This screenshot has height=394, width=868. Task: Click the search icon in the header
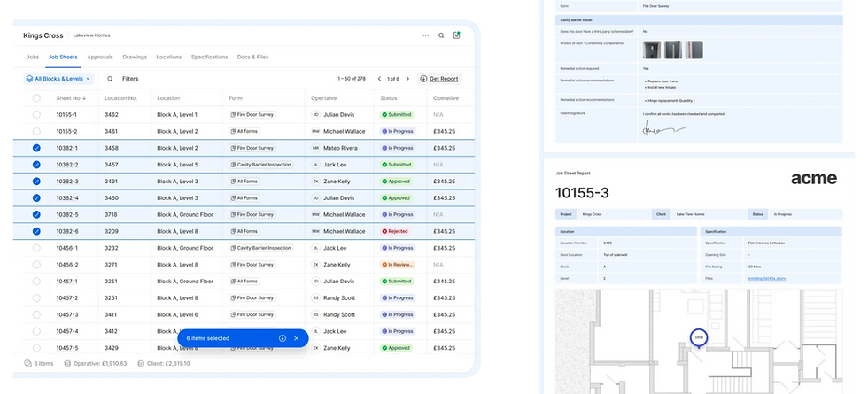[x=441, y=35]
